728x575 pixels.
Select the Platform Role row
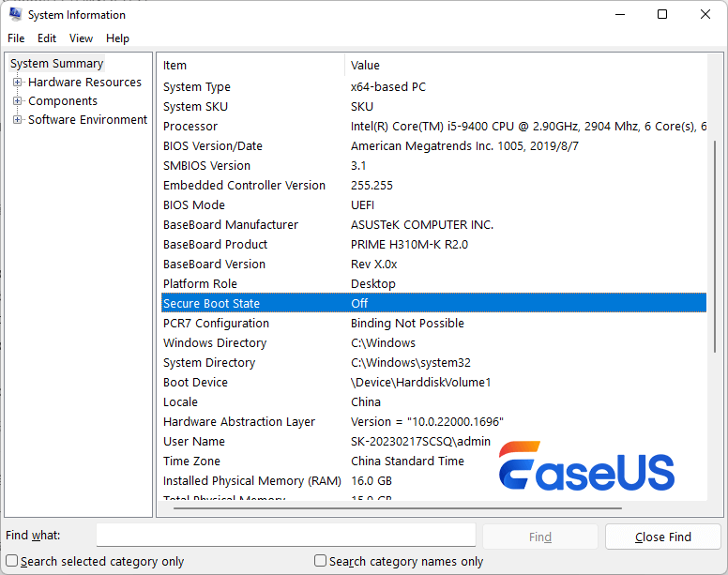[x=433, y=283]
